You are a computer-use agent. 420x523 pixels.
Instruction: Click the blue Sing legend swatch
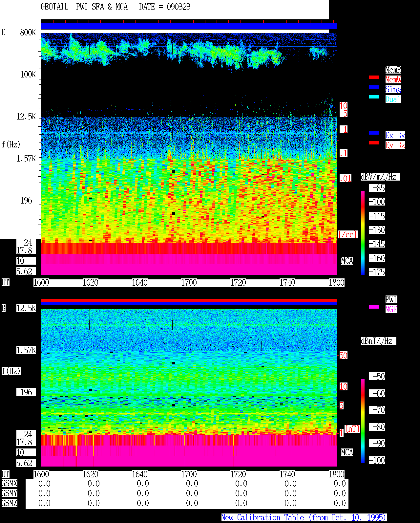click(x=374, y=87)
